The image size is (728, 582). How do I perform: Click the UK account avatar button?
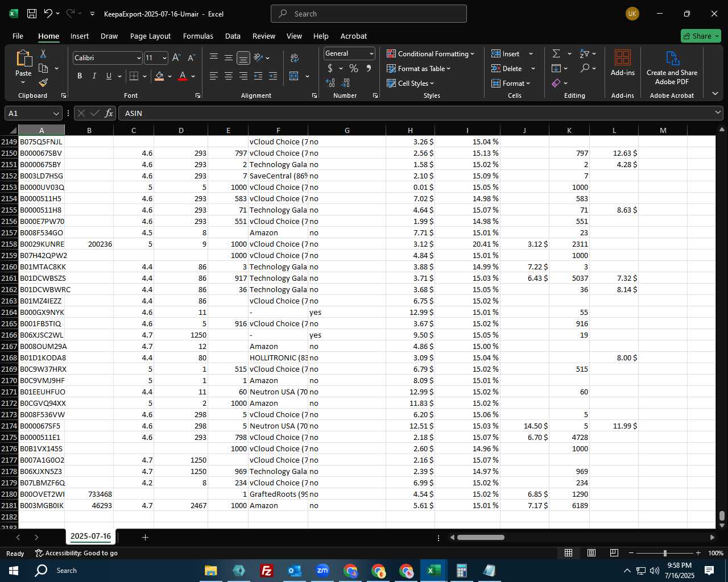(x=632, y=14)
